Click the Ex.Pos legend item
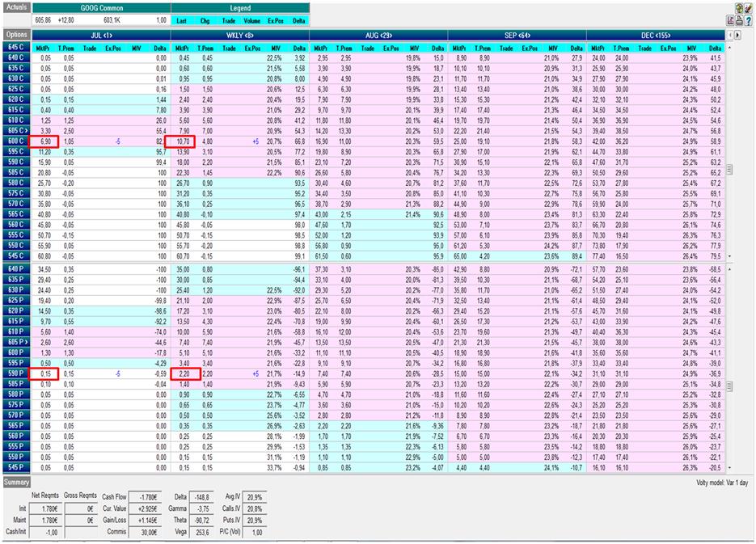756x544 pixels. point(275,21)
